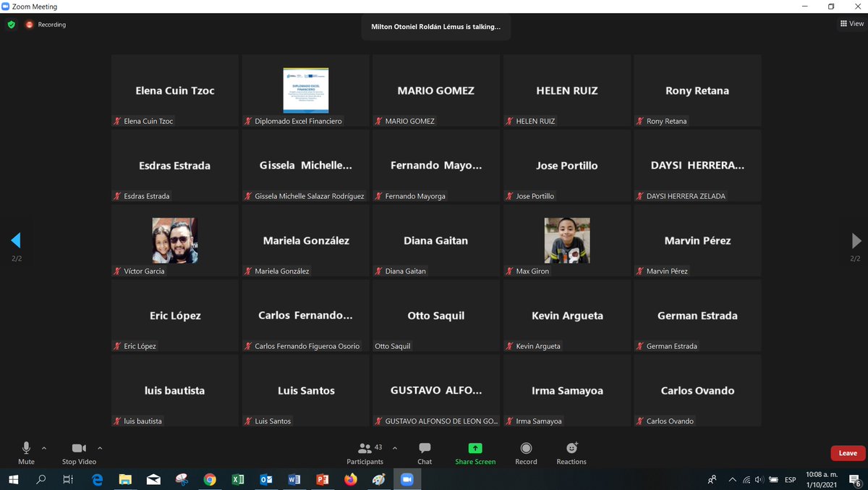Open PowerPoint from the taskbar
The width and height of the screenshot is (868, 490).
click(323, 479)
